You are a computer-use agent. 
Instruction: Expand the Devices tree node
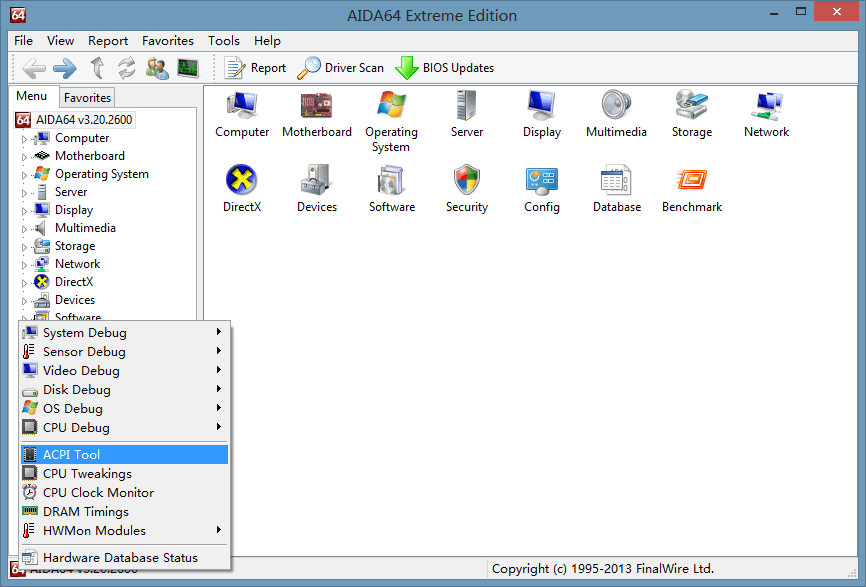pyautogui.click(x=24, y=301)
